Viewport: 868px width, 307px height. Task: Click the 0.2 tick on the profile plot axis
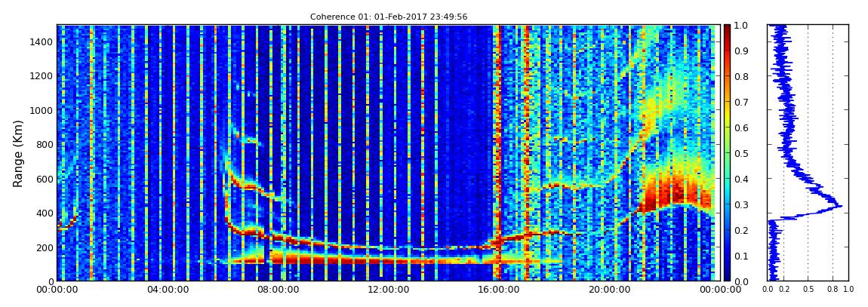[x=783, y=290]
